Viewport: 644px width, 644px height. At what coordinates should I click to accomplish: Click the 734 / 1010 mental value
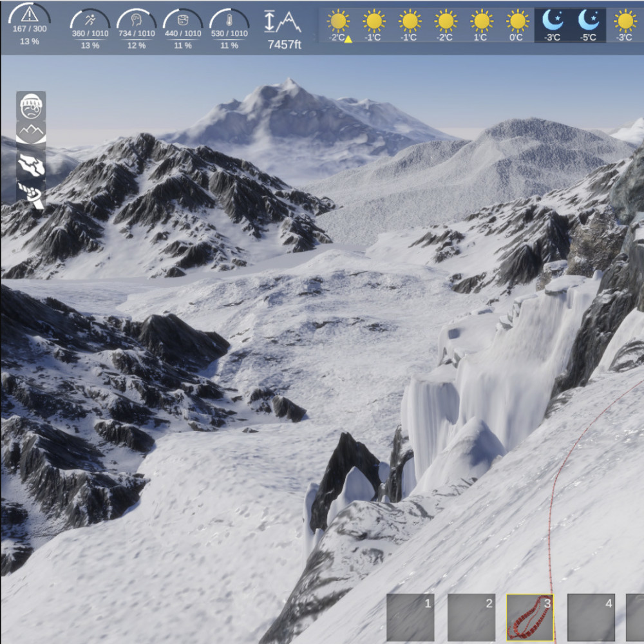tap(137, 33)
